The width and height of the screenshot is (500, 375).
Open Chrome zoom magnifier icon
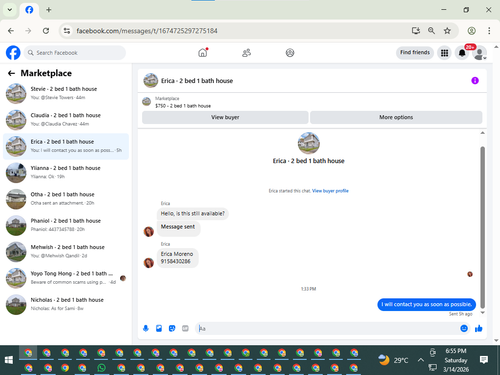pos(431,31)
